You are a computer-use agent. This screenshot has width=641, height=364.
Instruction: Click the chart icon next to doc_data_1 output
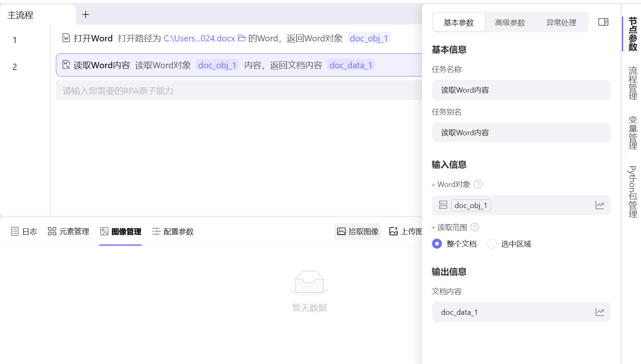click(600, 312)
